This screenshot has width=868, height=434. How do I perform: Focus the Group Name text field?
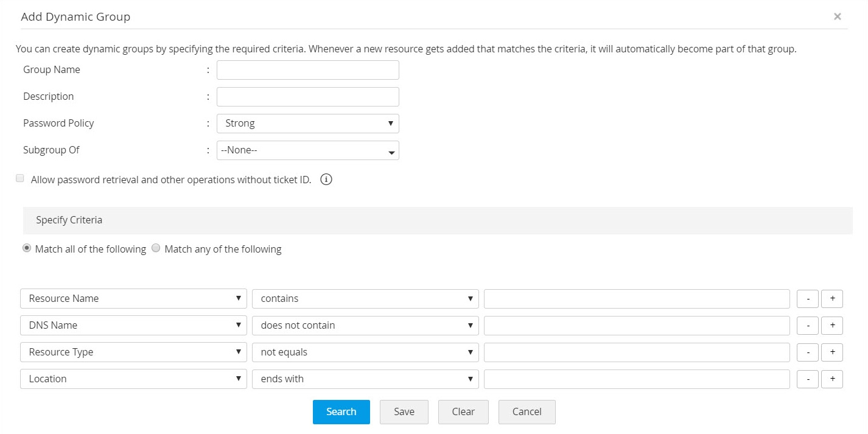307,70
